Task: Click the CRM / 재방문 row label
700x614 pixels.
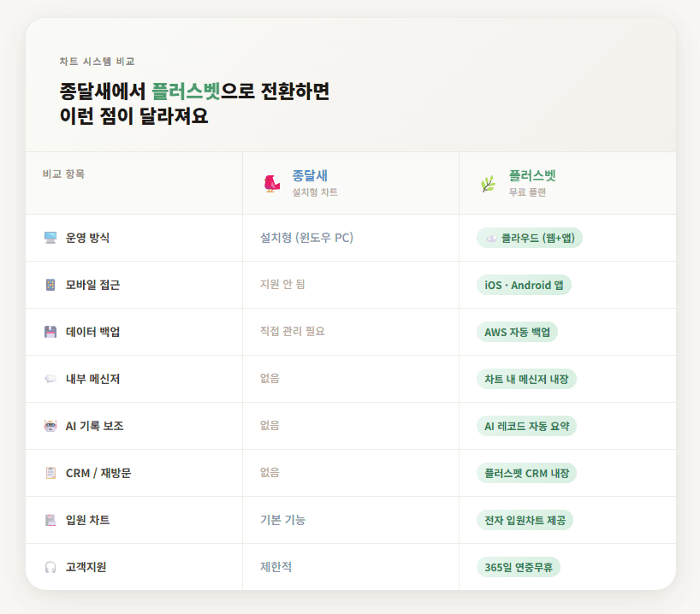Action: 98,473
